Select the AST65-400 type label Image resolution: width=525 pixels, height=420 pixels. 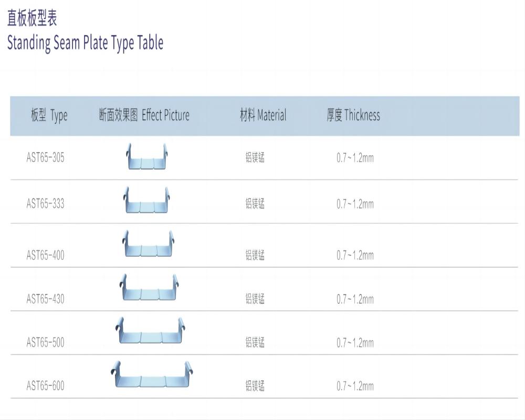point(46,256)
